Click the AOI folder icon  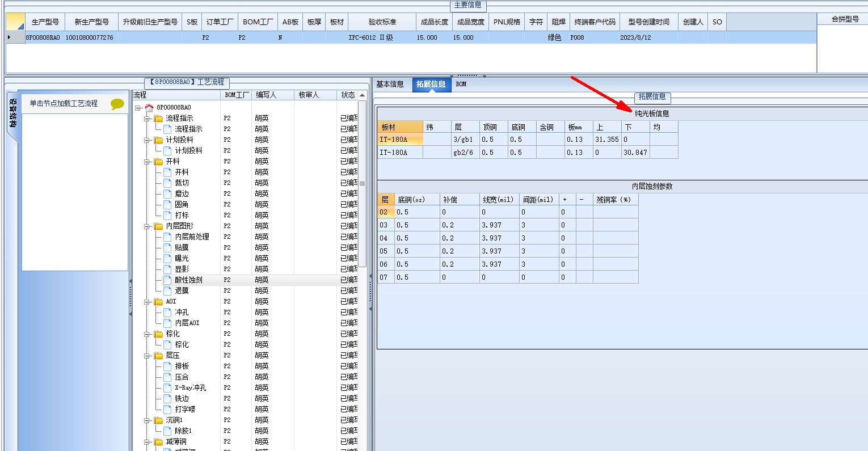pyautogui.click(x=158, y=302)
